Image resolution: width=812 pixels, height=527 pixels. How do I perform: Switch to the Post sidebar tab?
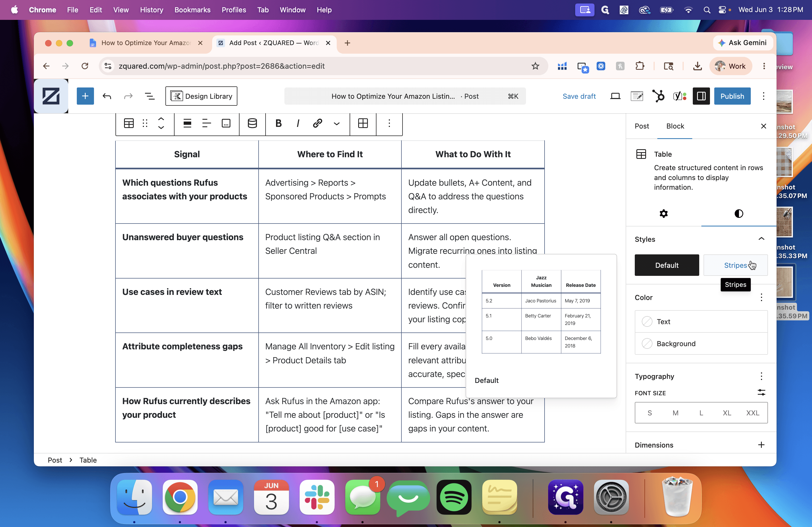(x=642, y=126)
